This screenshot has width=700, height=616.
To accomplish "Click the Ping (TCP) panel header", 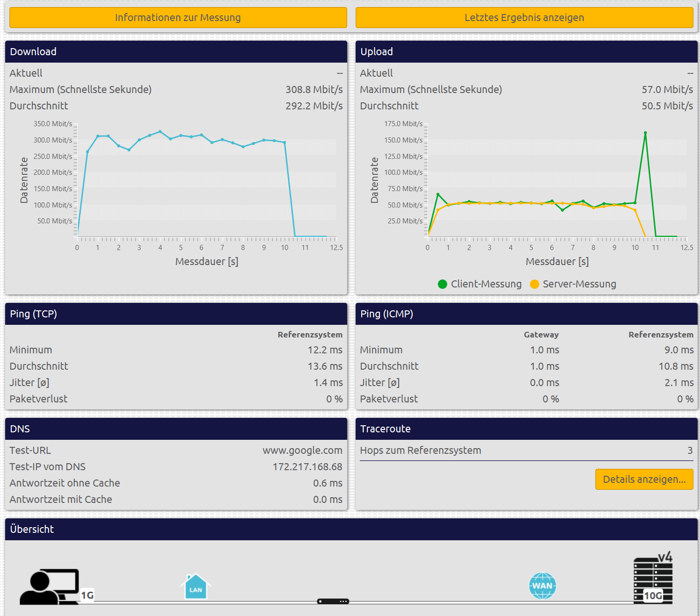I will 176,314.
